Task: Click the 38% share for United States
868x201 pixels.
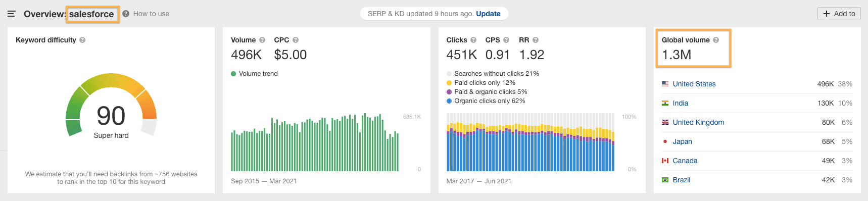Action: pos(845,84)
